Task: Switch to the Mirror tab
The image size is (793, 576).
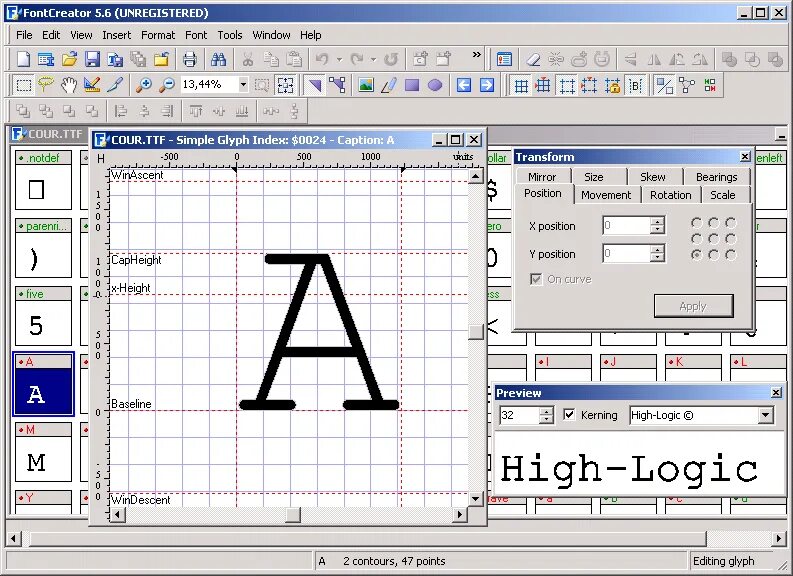Action: click(x=542, y=177)
